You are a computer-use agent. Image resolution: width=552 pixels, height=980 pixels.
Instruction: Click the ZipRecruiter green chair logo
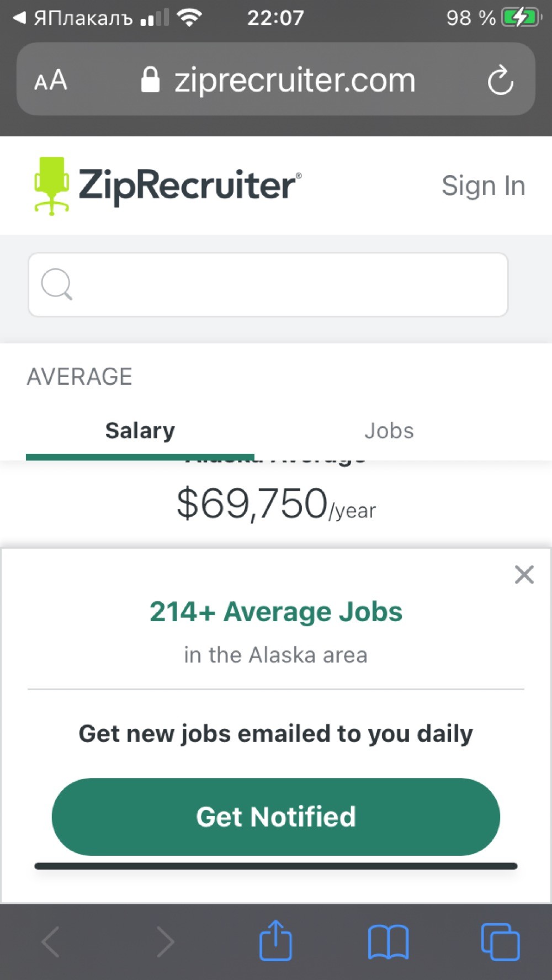click(x=51, y=186)
